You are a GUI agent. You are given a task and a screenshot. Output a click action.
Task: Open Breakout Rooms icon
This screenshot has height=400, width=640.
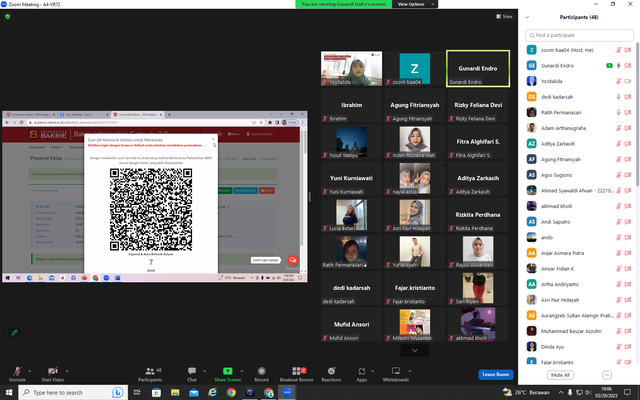click(296, 371)
